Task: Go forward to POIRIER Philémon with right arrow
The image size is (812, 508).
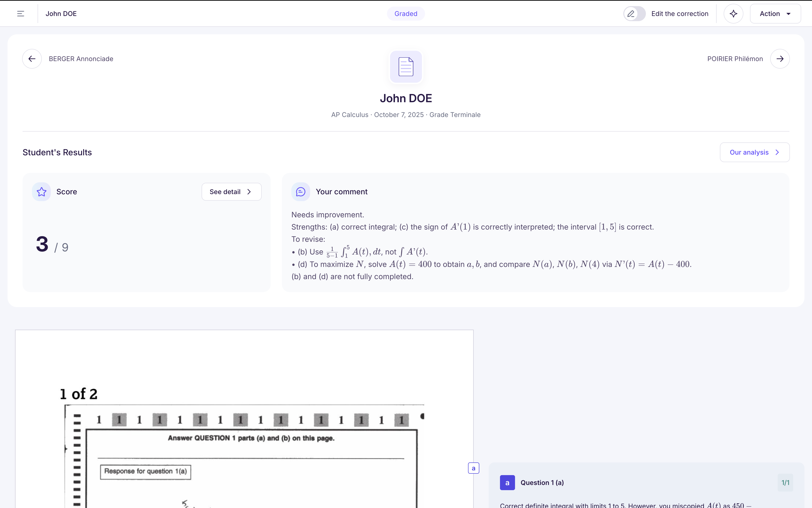Action: pyautogui.click(x=780, y=59)
